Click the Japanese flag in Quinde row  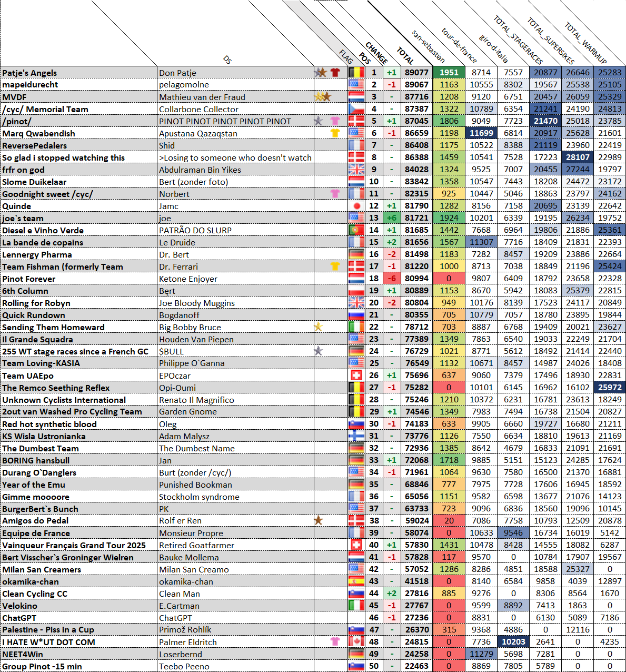tap(356, 206)
